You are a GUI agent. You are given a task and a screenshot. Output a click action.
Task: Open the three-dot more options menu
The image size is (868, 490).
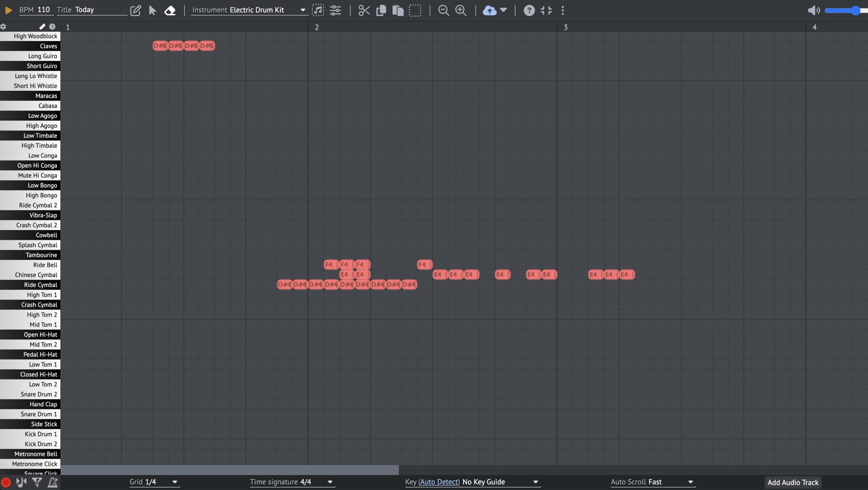[563, 10]
